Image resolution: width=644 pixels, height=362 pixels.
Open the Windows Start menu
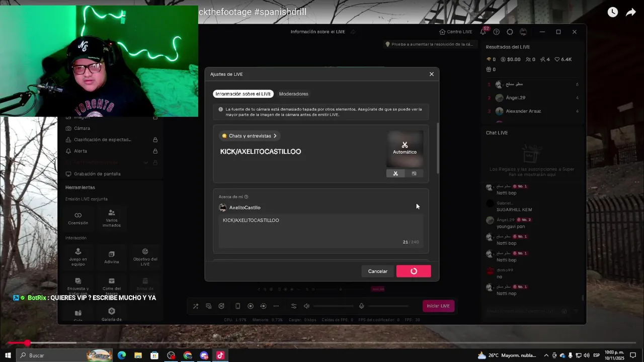[8, 355]
